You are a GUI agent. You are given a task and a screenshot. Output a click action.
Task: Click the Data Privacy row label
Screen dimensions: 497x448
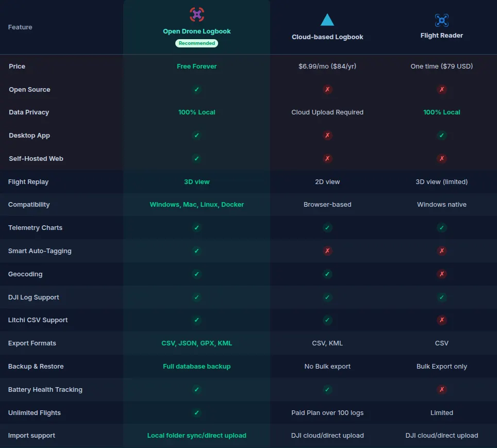(x=29, y=112)
